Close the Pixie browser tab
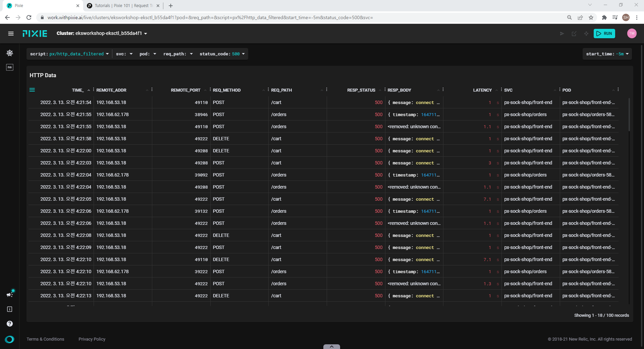Image resolution: width=644 pixels, height=349 pixels. pos(78,6)
